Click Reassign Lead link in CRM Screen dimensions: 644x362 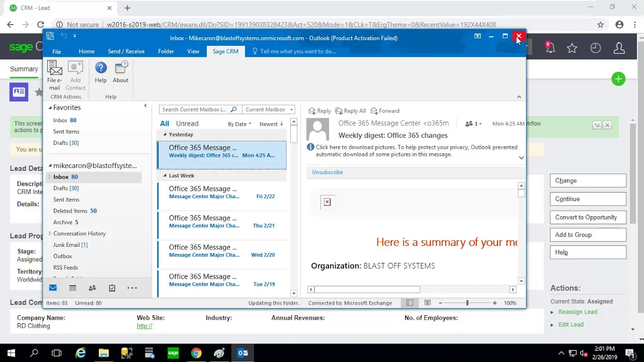pos(578,312)
